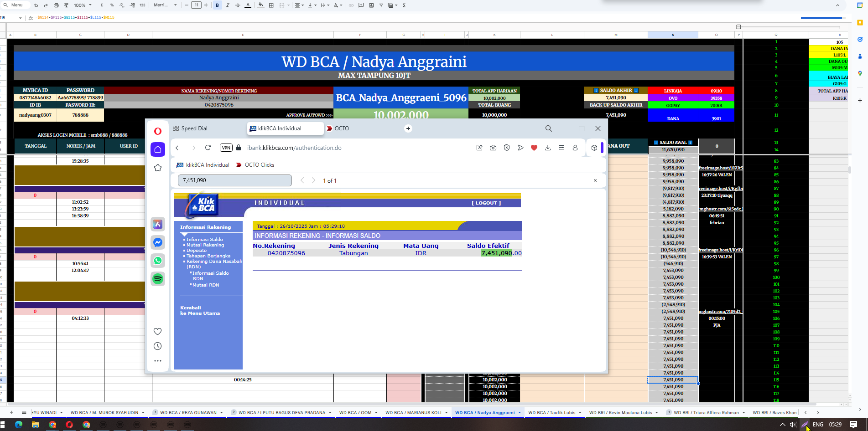Switch to WD BCA / Taufik Lubis sheet
Image resolution: width=868 pixels, height=431 pixels.
[x=551, y=413]
